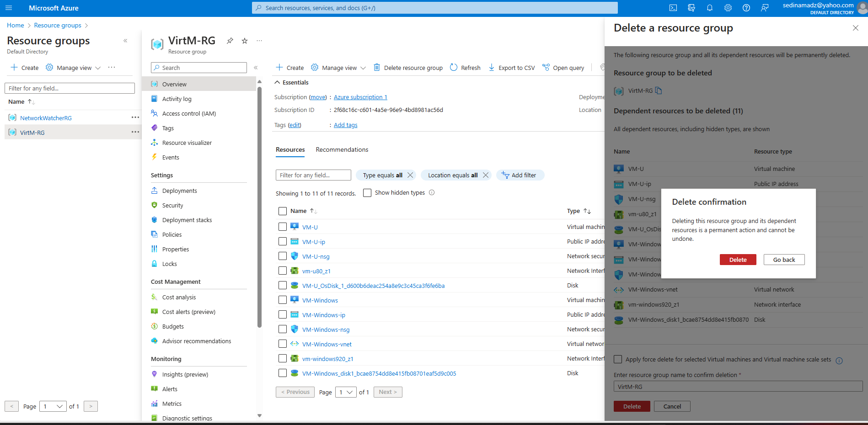Open the Azure subscription 1 link
The width and height of the screenshot is (868, 425).
pos(360,97)
